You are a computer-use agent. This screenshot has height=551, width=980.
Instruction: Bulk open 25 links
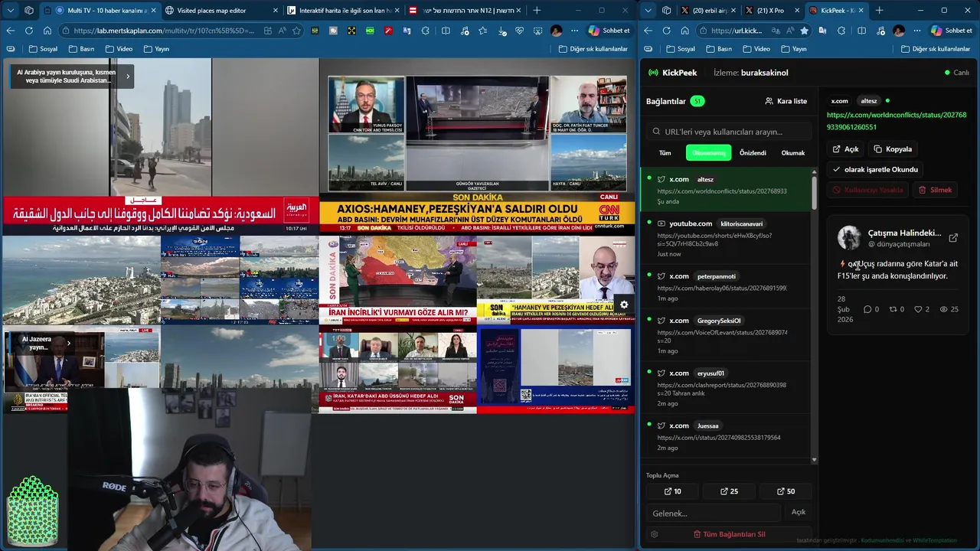pos(729,491)
